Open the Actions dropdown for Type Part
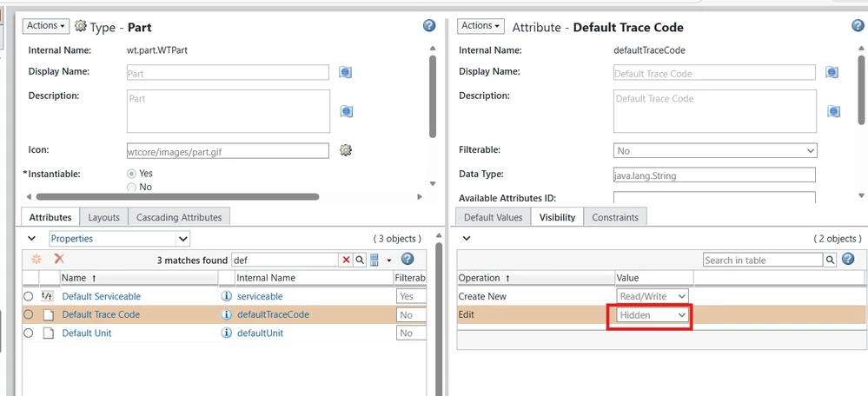This screenshot has height=396, width=868. [45, 26]
